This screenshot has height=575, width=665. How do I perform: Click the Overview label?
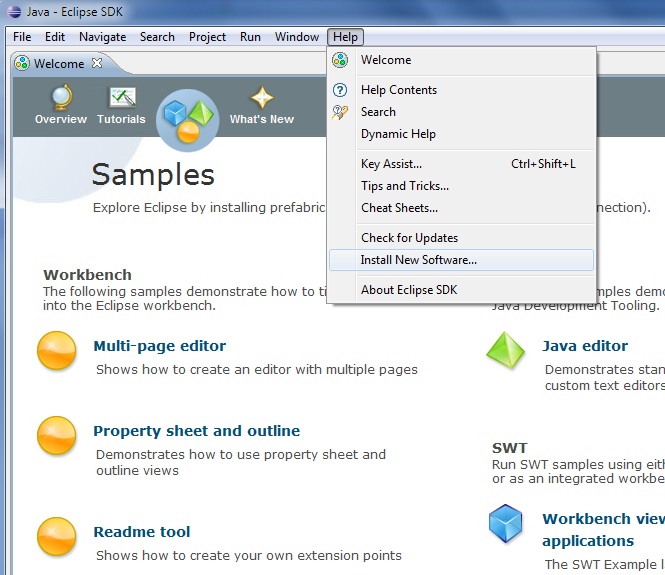point(61,119)
